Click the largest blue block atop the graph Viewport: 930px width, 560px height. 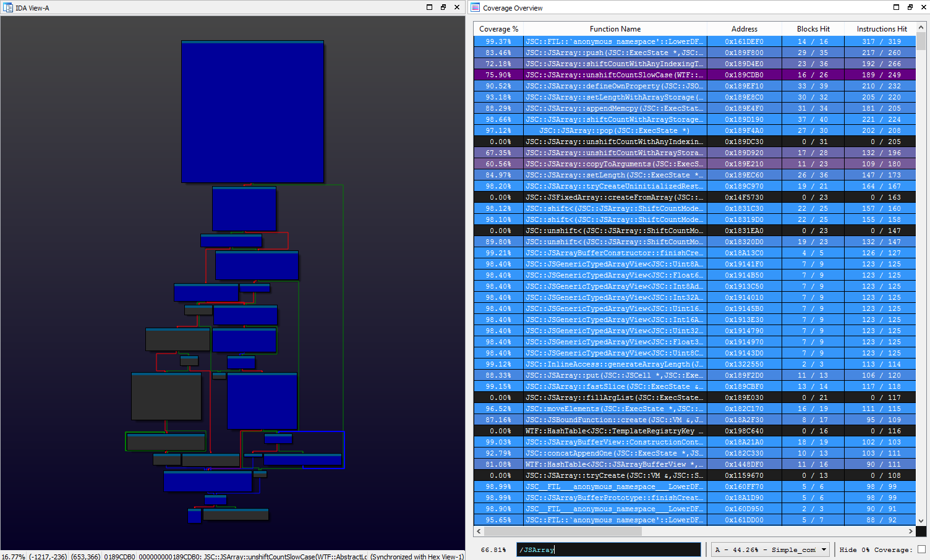(252, 112)
